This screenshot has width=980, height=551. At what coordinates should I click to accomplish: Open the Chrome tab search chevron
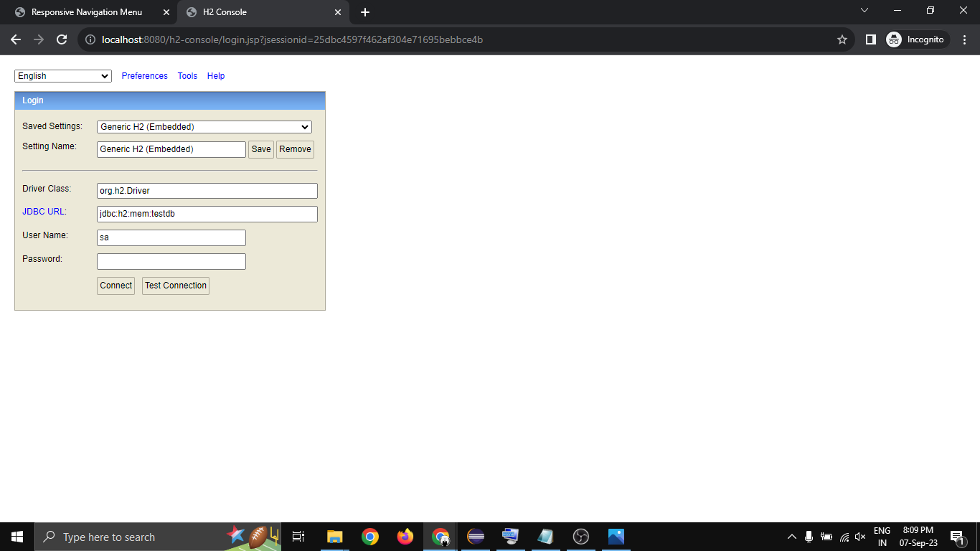(864, 11)
